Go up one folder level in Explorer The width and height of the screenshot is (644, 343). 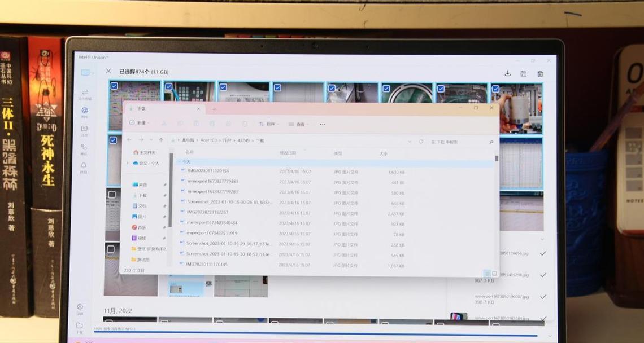tap(161, 140)
